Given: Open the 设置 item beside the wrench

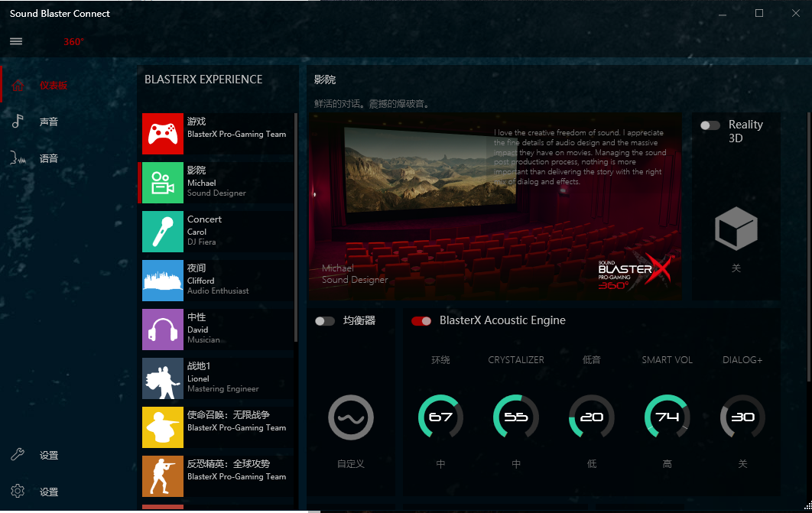Looking at the screenshot, I should pos(49,455).
